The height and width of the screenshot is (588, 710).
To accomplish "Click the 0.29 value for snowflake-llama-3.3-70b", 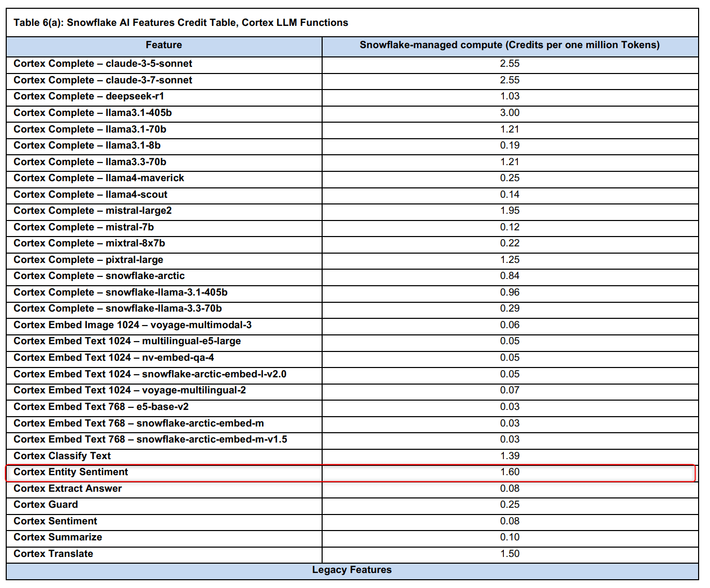I will point(510,308).
